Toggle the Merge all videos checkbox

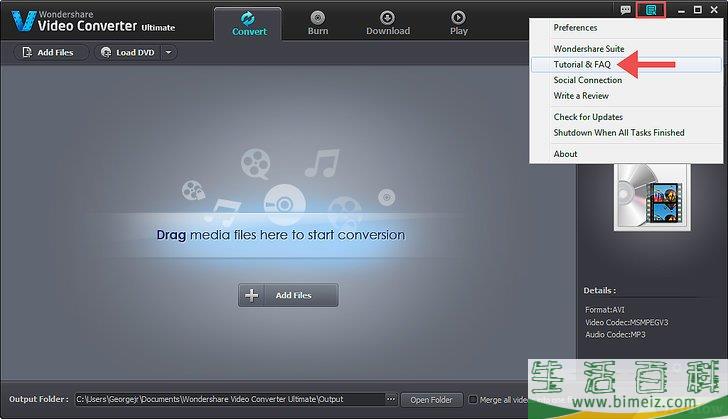473,399
